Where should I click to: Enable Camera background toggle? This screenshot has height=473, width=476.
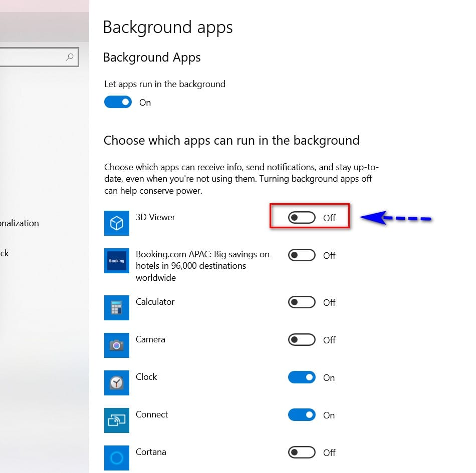[302, 340]
